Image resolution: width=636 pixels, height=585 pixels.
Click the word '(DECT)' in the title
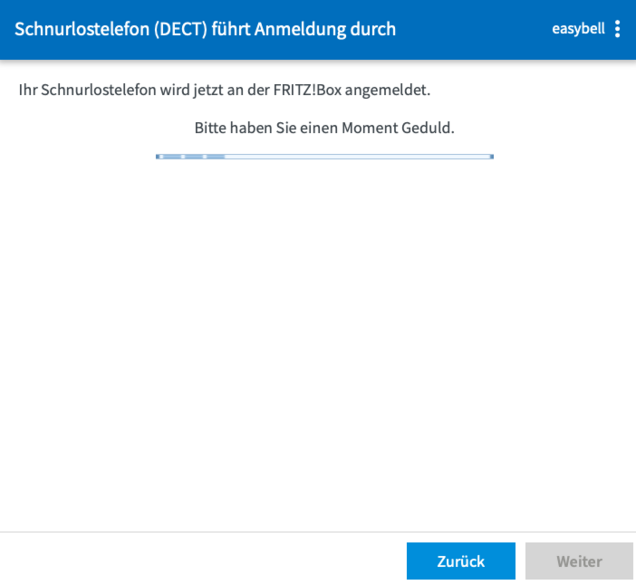[180, 29]
